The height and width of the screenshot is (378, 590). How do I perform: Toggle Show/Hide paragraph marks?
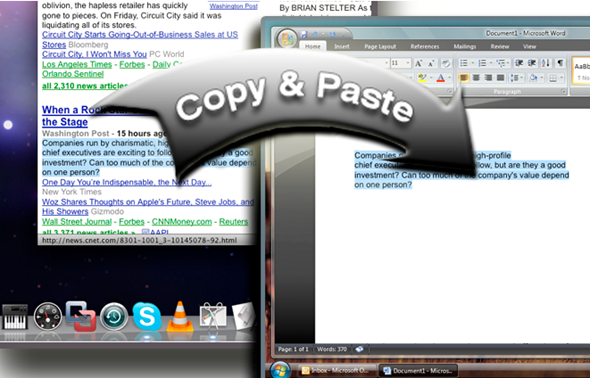pos(560,63)
